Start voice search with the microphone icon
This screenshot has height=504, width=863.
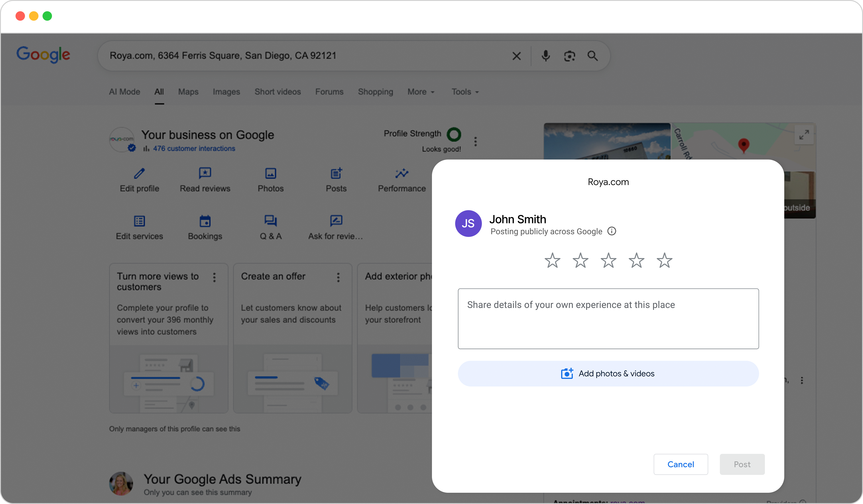point(546,56)
